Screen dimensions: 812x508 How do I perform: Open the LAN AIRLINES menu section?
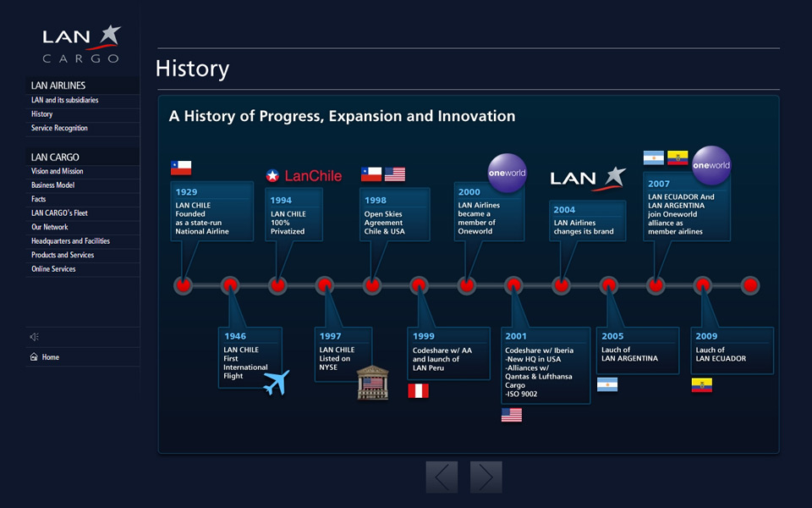tap(82, 86)
